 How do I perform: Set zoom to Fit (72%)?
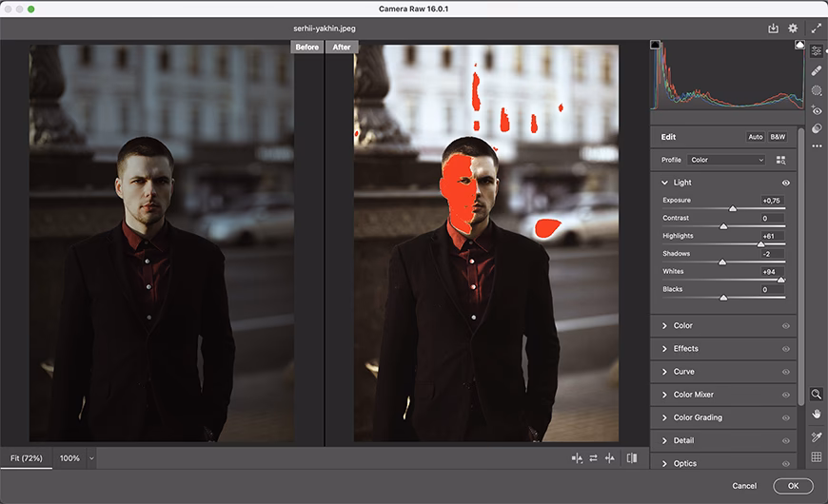pyautogui.click(x=27, y=458)
